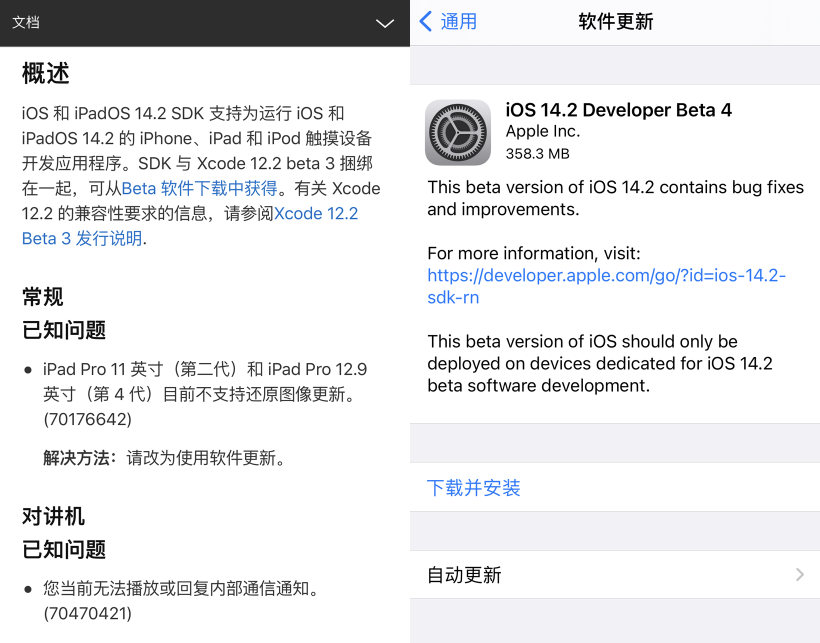Go back via the 通用 label

(x=459, y=22)
